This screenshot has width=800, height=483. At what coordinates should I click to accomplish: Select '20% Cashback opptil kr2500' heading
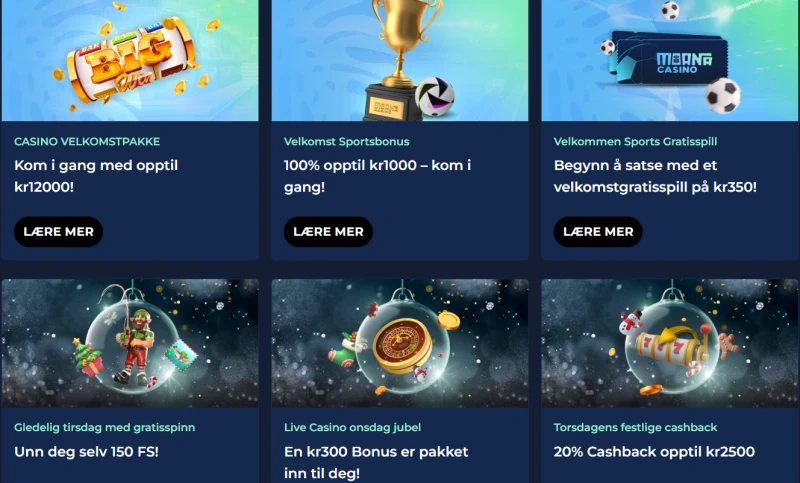[x=654, y=452]
